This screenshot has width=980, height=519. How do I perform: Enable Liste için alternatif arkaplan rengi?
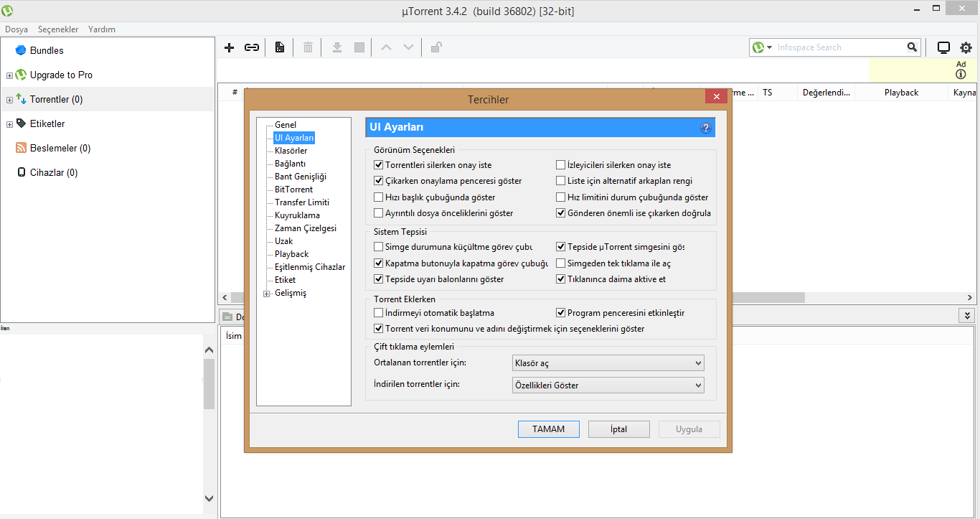pyautogui.click(x=561, y=181)
